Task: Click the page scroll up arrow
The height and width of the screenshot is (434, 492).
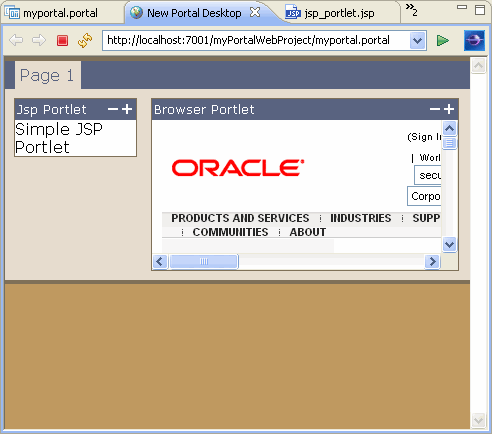Action: coord(478,65)
